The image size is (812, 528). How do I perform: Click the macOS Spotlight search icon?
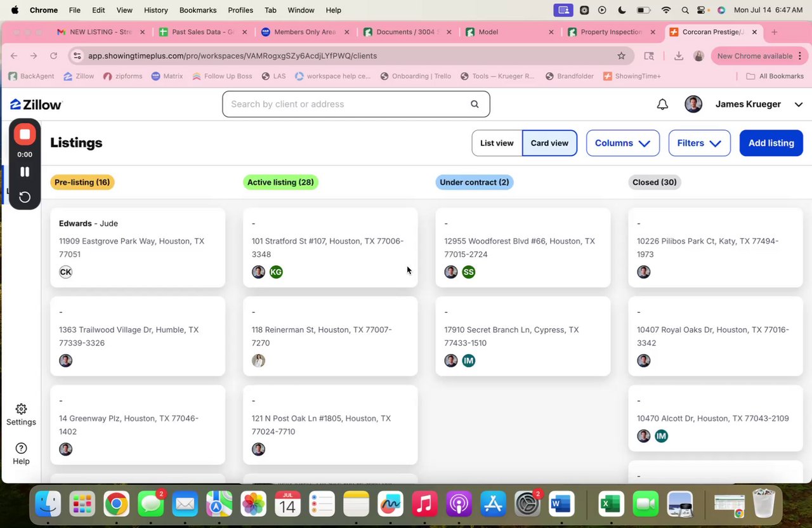(685, 10)
